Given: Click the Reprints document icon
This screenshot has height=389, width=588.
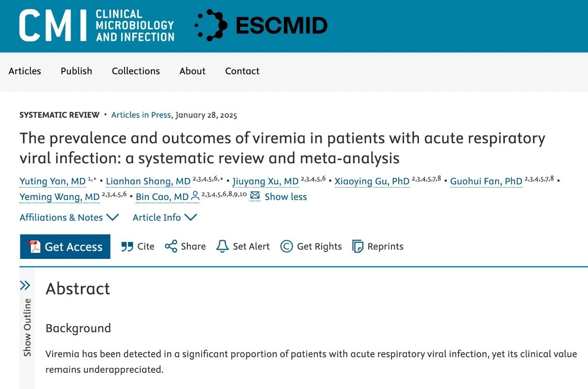Looking at the screenshot, I should click(358, 246).
